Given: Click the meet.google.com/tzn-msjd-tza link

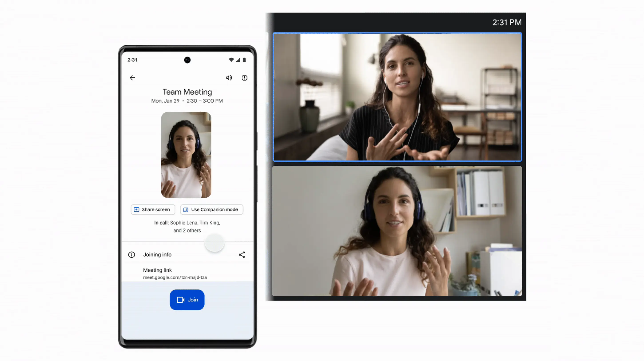Looking at the screenshot, I should pos(175,277).
